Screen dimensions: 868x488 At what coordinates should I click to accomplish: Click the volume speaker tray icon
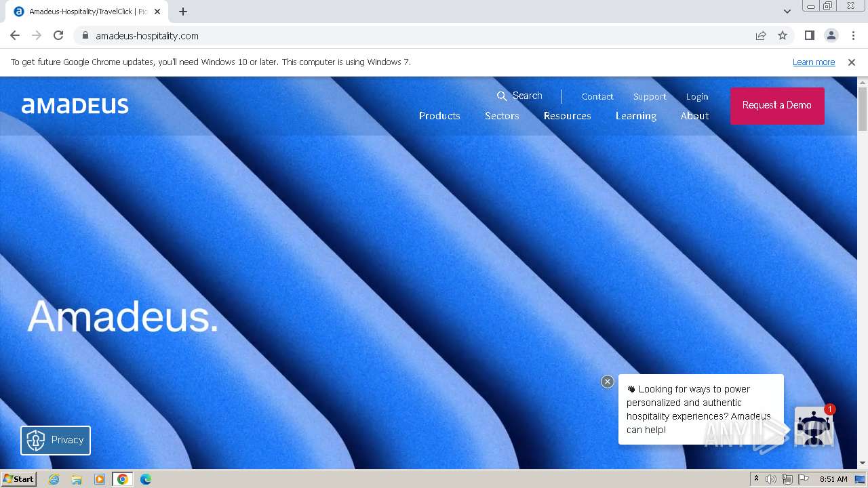pos(771,479)
